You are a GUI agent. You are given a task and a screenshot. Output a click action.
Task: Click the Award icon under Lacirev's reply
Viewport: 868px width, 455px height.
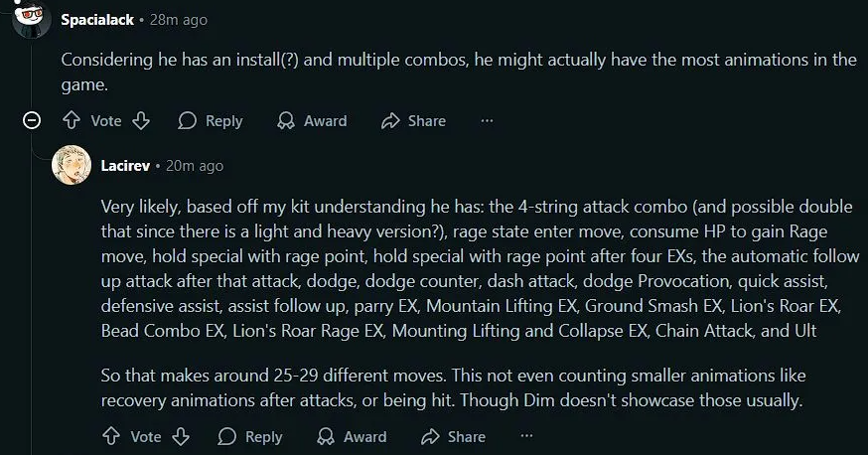coord(326,436)
